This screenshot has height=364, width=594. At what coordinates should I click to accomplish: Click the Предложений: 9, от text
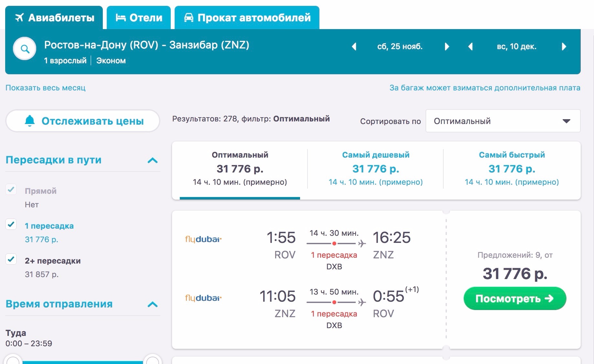[x=515, y=255]
